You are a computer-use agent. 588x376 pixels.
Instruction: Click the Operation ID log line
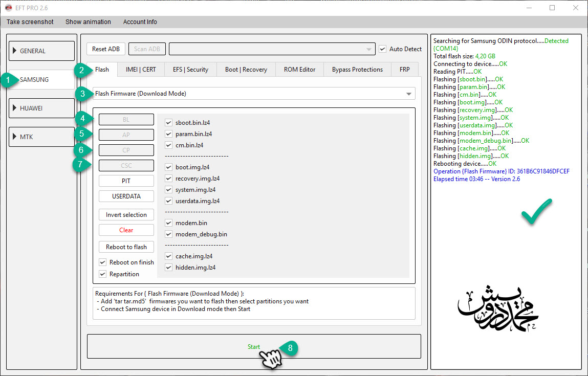[x=502, y=171]
